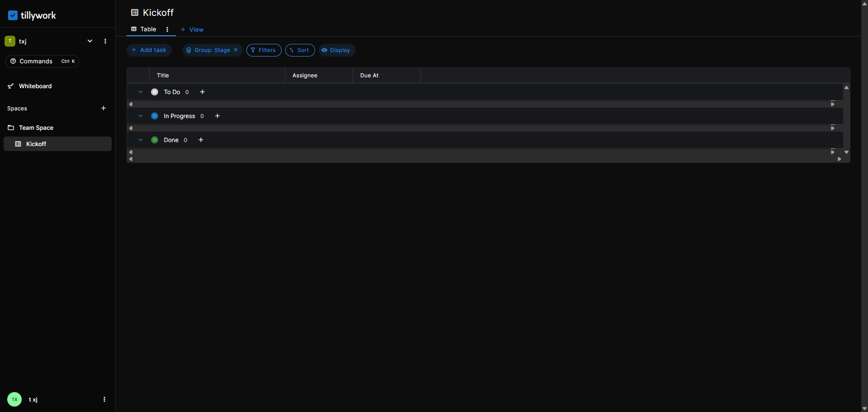Click the Done green status circle
The height and width of the screenshot is (412, 868).
click(155, 140)
